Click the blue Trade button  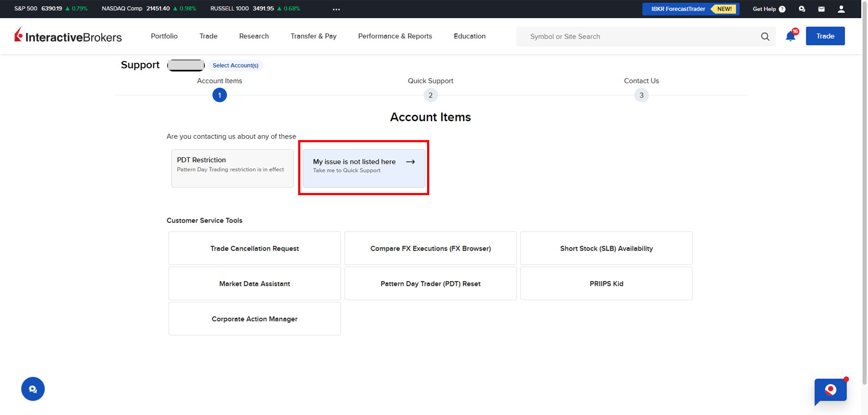click(x=825, y=36)
